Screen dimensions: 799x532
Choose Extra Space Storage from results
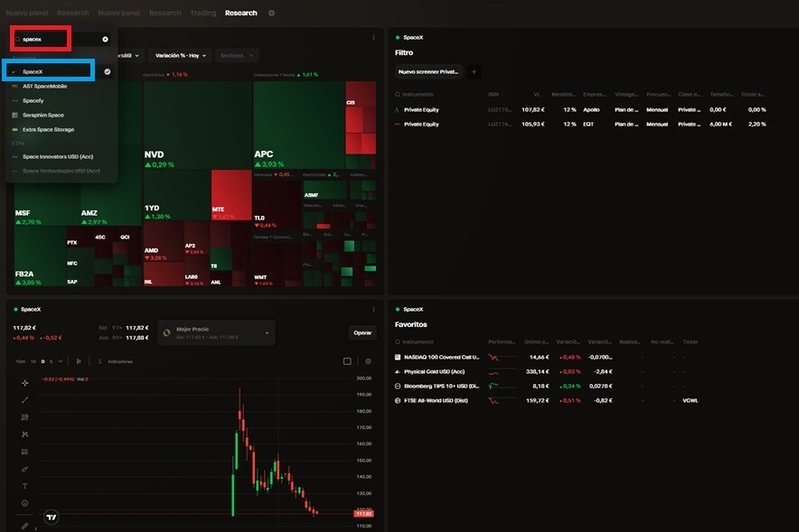61,130
